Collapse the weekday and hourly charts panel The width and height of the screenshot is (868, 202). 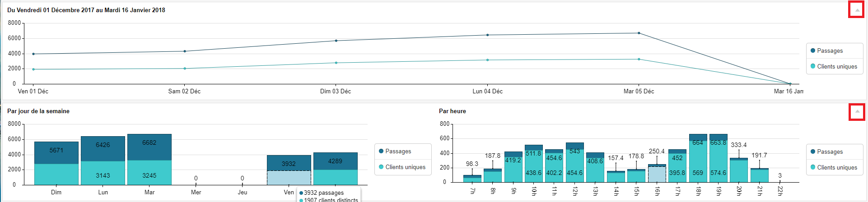tap(857, 111)
